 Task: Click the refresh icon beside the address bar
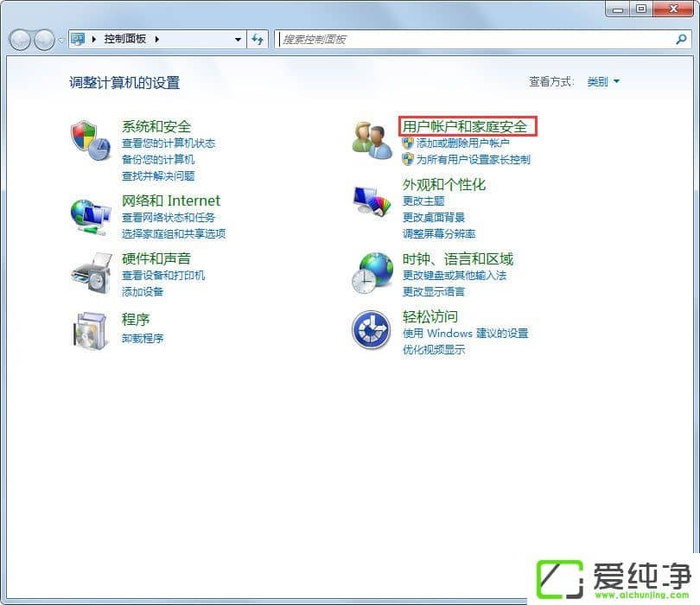[x=258, y=39]
